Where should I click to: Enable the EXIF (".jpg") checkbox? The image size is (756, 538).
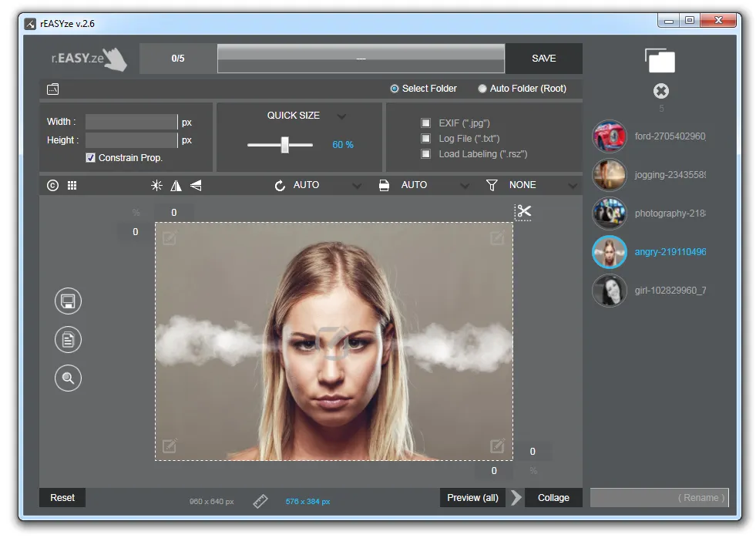tap(425, 123)
